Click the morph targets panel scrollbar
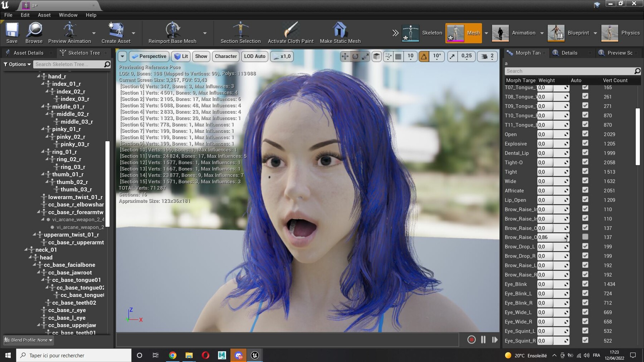The image size is (644, 362). 638,137
